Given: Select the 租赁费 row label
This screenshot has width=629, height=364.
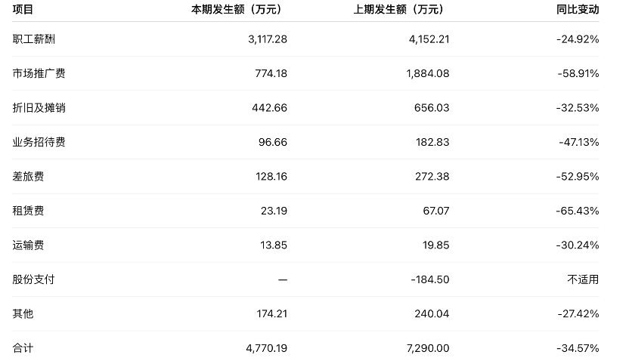Looking at the screenshot, I should [x=28, y=211].
